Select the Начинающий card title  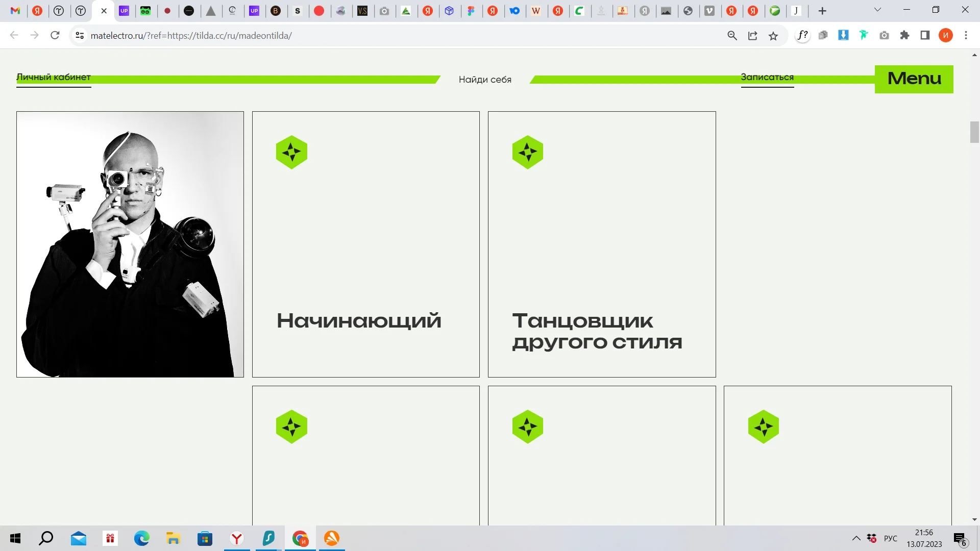[x=359, y=321]
